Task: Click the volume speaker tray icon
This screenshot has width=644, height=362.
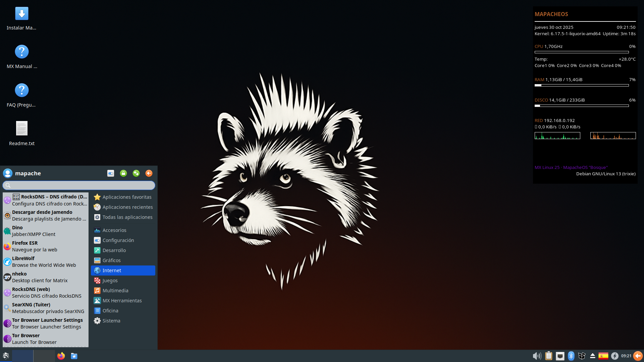Action: [x=537, y=356]
